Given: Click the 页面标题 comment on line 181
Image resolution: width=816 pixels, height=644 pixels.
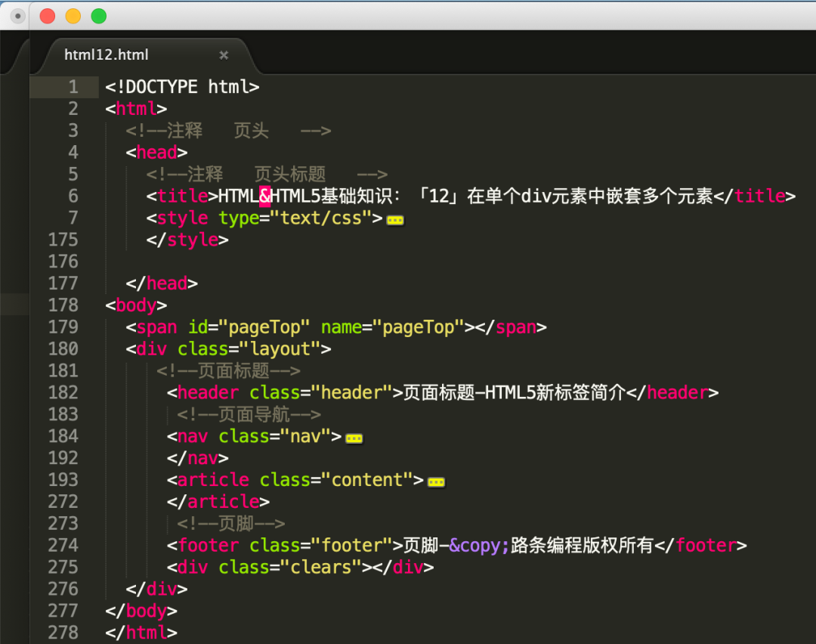Looking at the screenshot, I should click(x=227, y=370).
